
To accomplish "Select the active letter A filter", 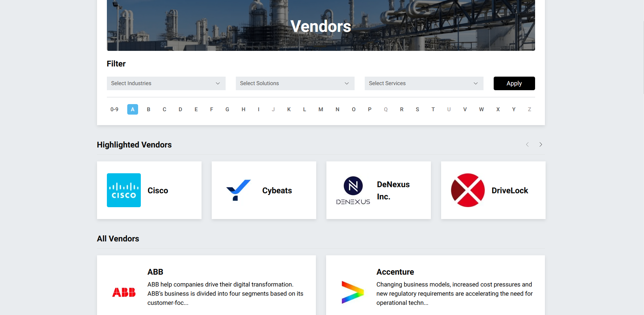I will click(x=133, y=109).
